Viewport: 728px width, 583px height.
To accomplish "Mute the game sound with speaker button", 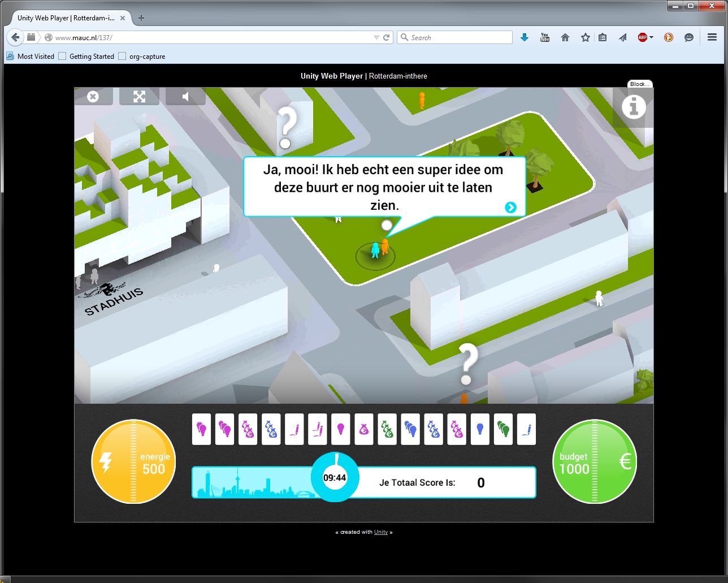I will tap(185, 97).
